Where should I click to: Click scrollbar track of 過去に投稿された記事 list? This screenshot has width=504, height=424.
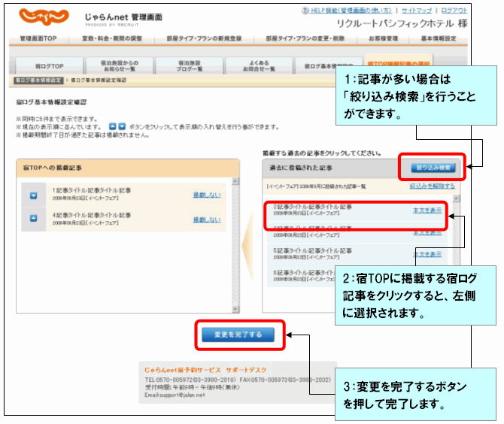456,233
